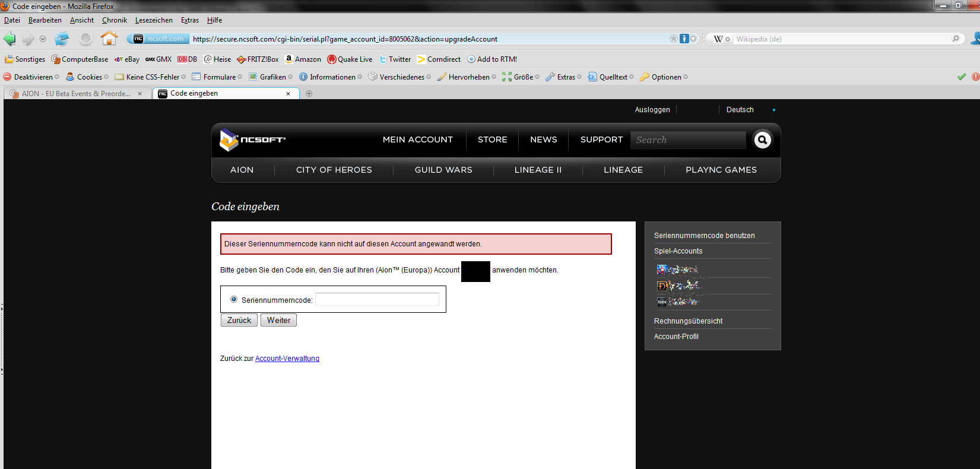The image size is (980, 469).
Task: Open the Lesezeichen menu
Action: (154, 20)
